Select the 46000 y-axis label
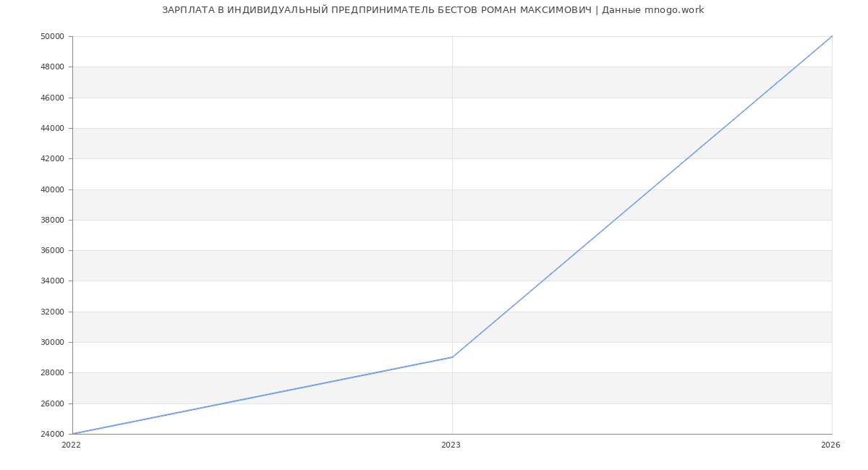868x470 pixels. [x=53, y=98]
